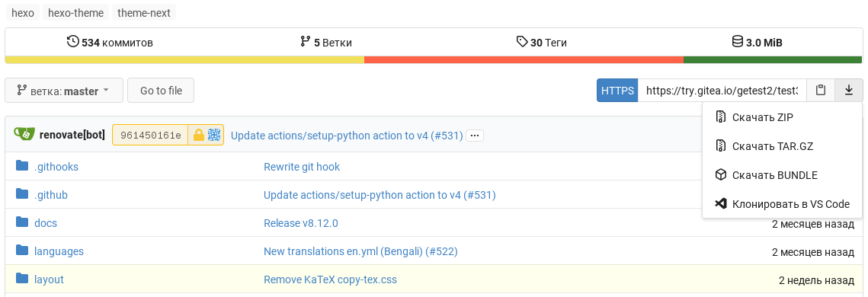Click the tag icon beside 30 Теги
868x297 pixels.
pos(521,42)
